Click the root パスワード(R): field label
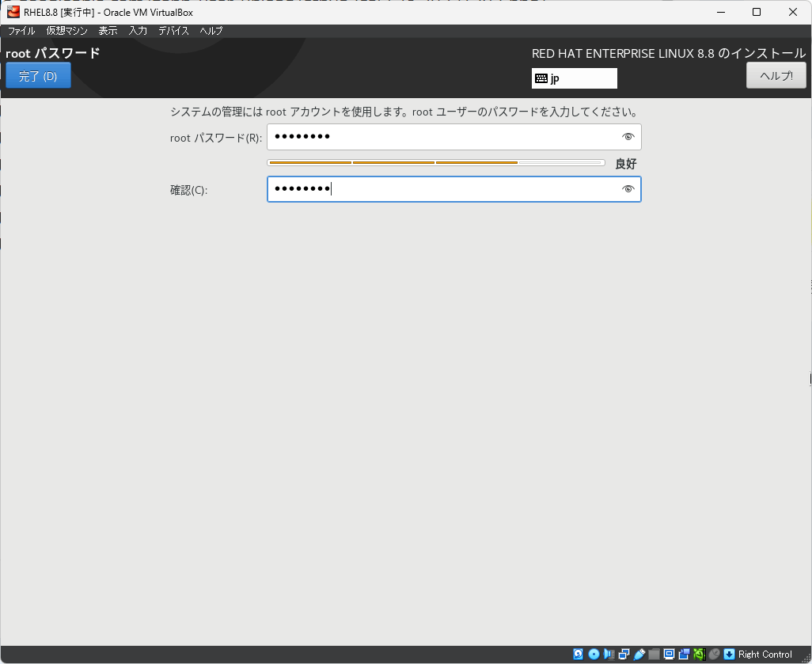 click(x=216, y=138)
